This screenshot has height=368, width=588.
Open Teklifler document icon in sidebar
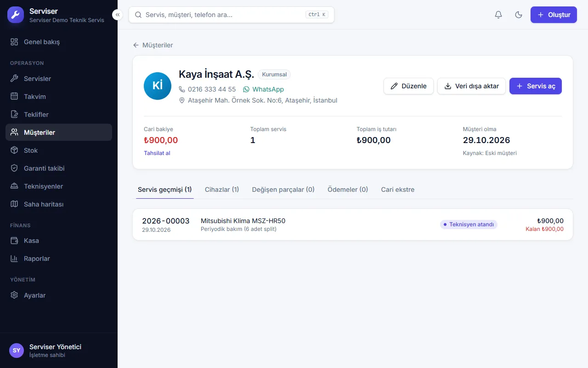(x=14, y=115)
